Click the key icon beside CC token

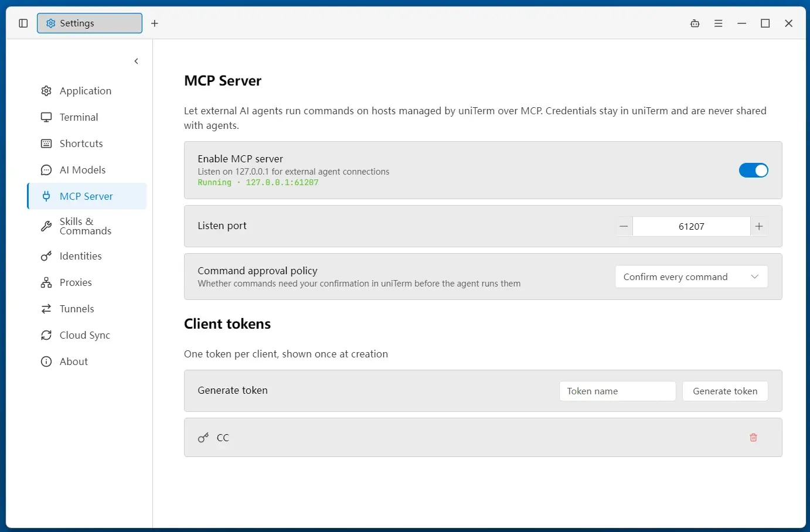pos(203,438)
